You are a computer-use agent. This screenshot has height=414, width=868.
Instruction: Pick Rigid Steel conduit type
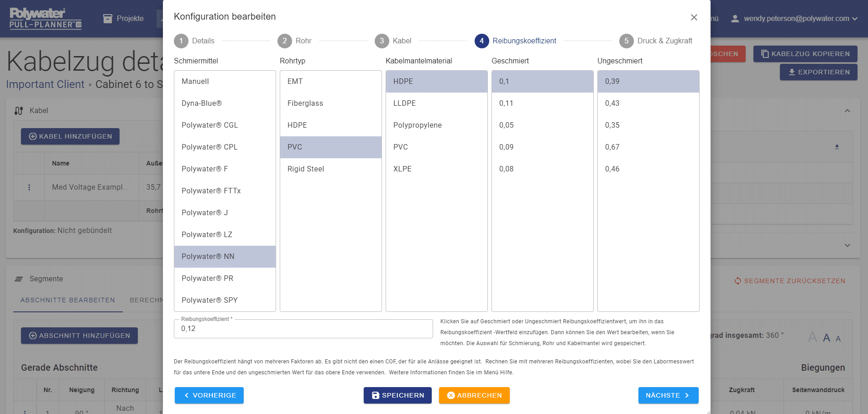[x=331, y=169]
